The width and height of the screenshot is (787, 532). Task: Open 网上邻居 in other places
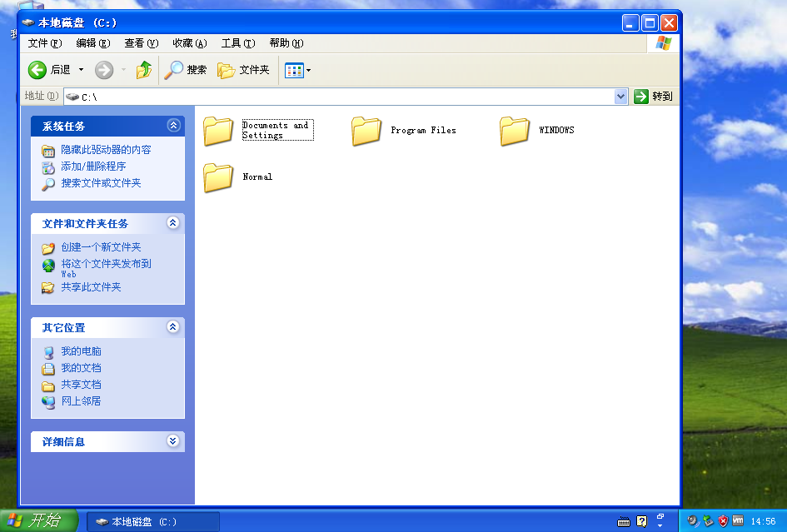[x=81, y=401]
